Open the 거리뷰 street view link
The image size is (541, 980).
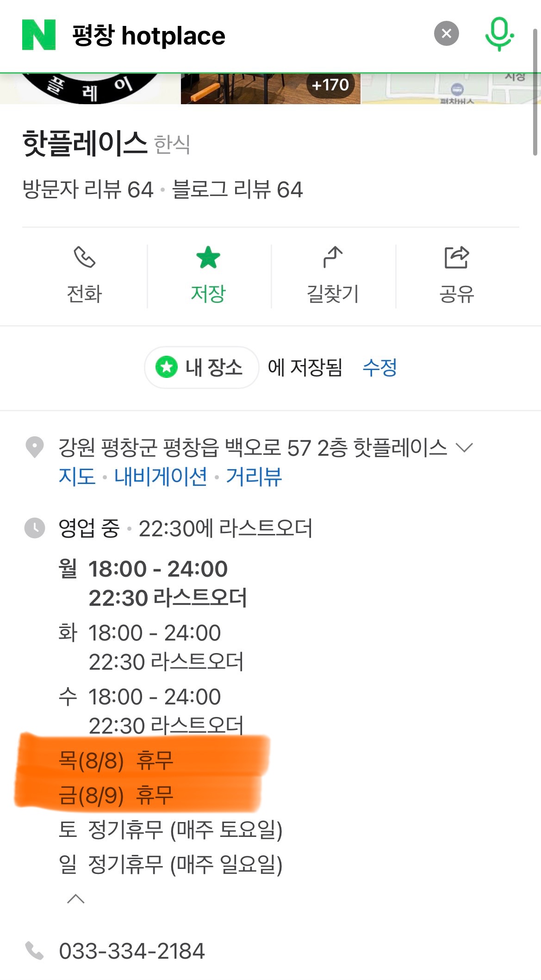click(x=254, y=477)
